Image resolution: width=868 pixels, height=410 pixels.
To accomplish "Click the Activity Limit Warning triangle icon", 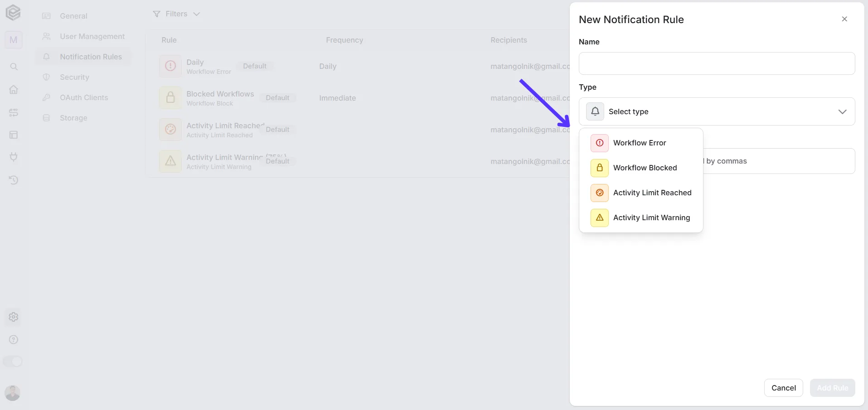I will point(170,161).
